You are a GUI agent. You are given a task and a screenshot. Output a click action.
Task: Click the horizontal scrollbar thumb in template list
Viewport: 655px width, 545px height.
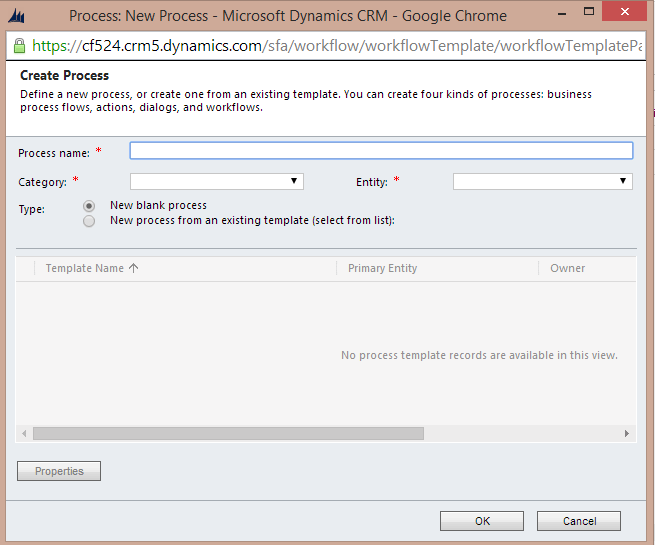coord(228,433)
